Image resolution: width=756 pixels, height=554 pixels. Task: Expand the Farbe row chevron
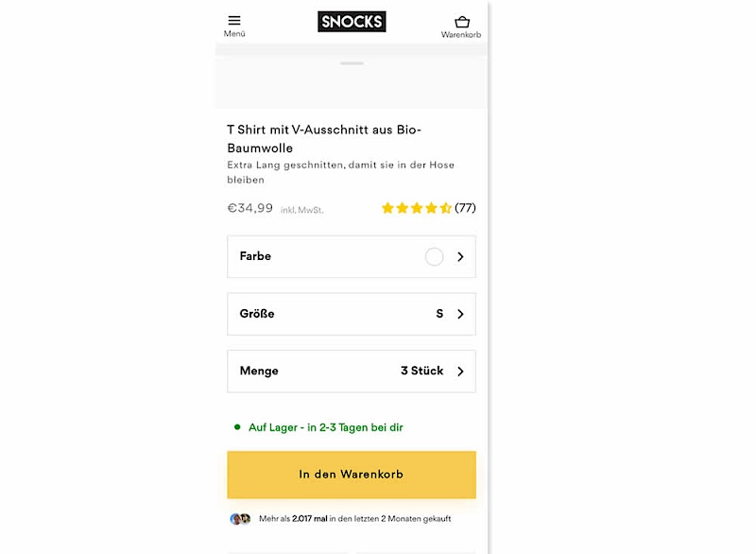[460, 256]
